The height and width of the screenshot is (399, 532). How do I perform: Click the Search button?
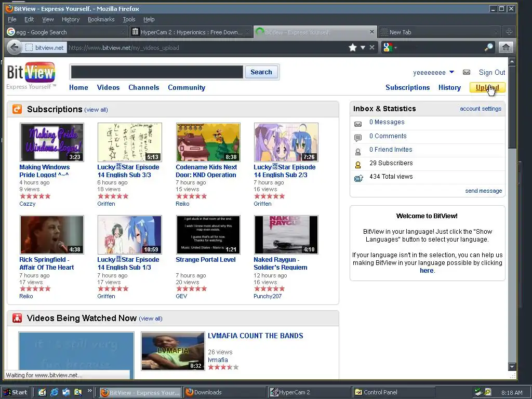(261, 72)
